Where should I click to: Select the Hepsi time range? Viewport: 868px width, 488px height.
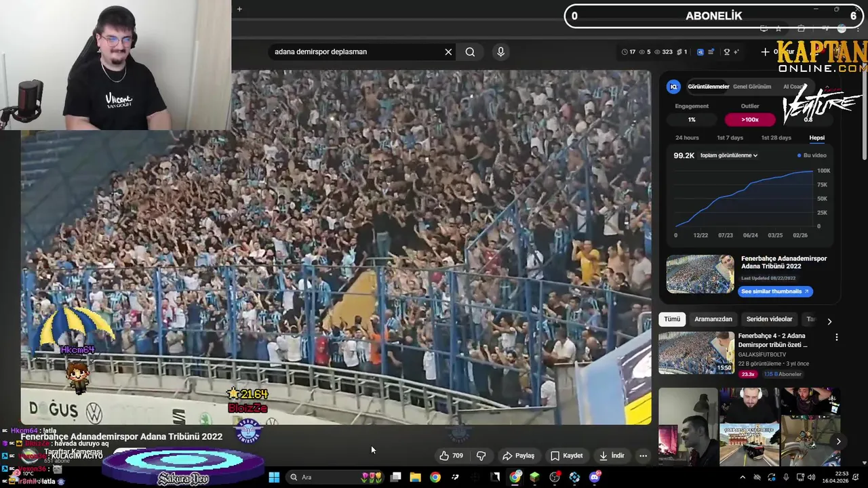click(816, 138)
